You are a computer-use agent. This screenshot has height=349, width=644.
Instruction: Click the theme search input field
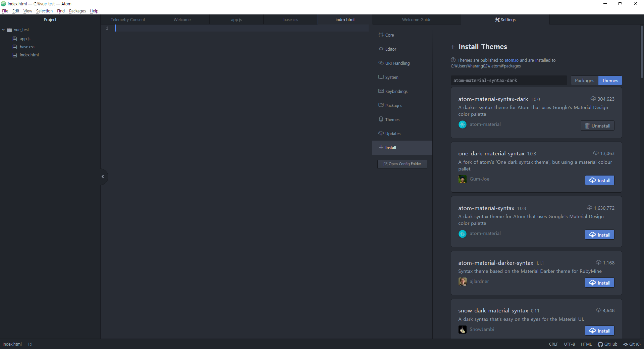click(x=508, y=81)
